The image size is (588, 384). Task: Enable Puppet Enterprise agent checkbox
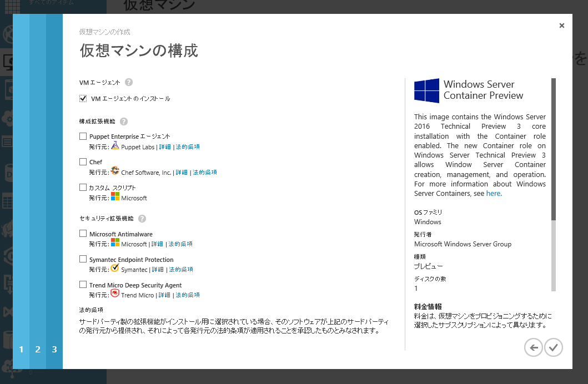[x=83, y=137]
